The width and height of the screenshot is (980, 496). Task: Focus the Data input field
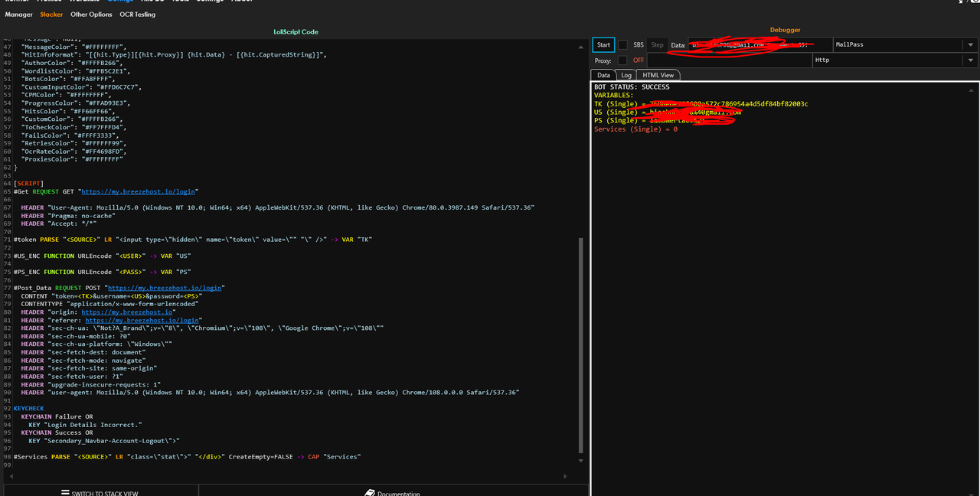760,44
